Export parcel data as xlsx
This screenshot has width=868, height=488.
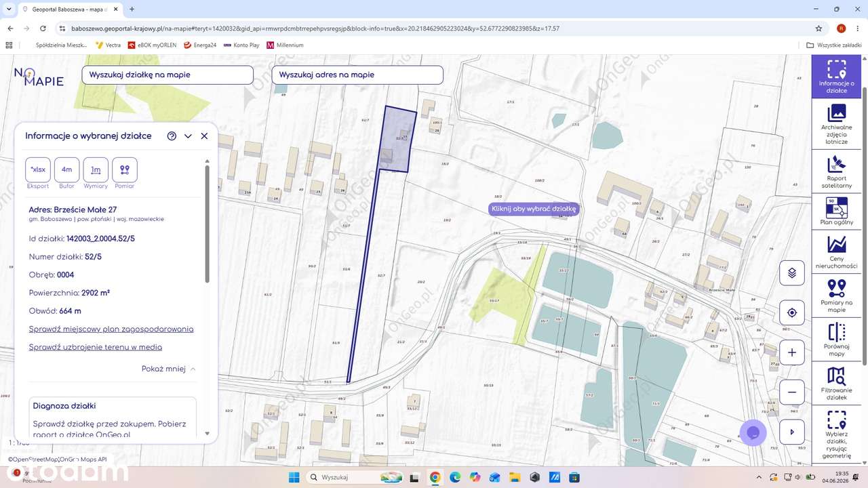[38, 169]
